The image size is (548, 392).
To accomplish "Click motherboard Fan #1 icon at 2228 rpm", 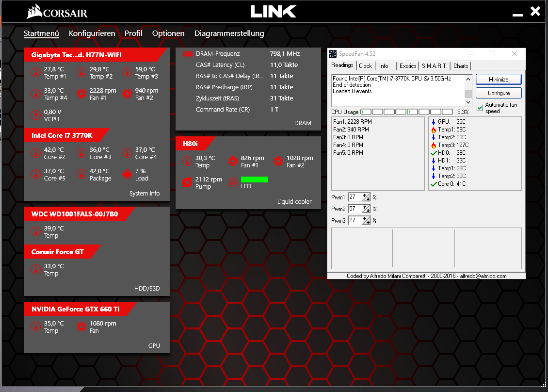I will tap(81, 94).
